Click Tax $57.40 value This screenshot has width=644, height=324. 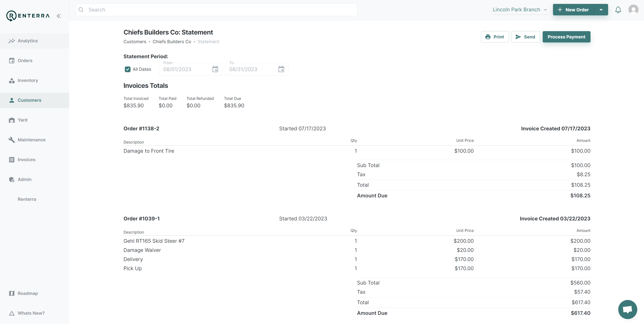[582, 292]
